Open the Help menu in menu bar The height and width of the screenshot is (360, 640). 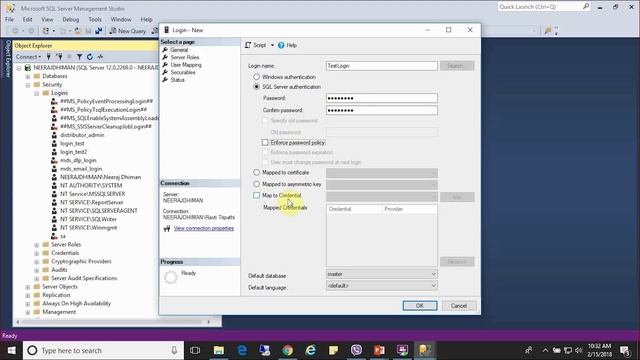point(146,19)
